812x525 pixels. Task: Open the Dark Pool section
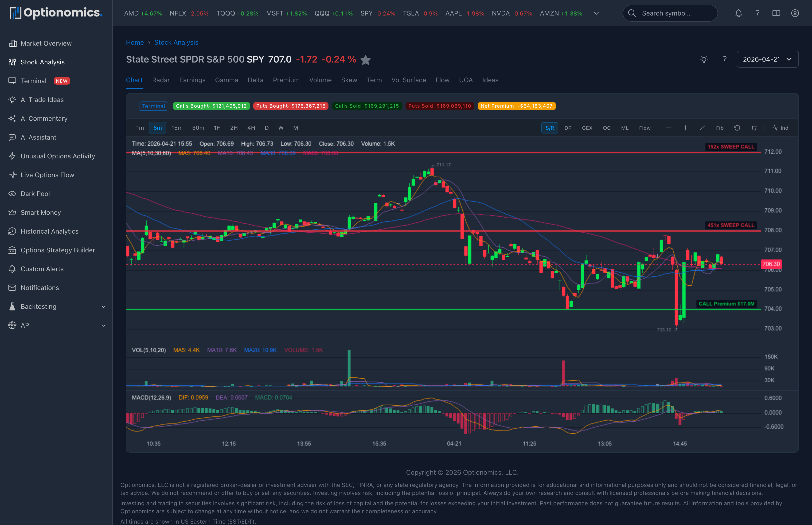click(x=35, y=193)
